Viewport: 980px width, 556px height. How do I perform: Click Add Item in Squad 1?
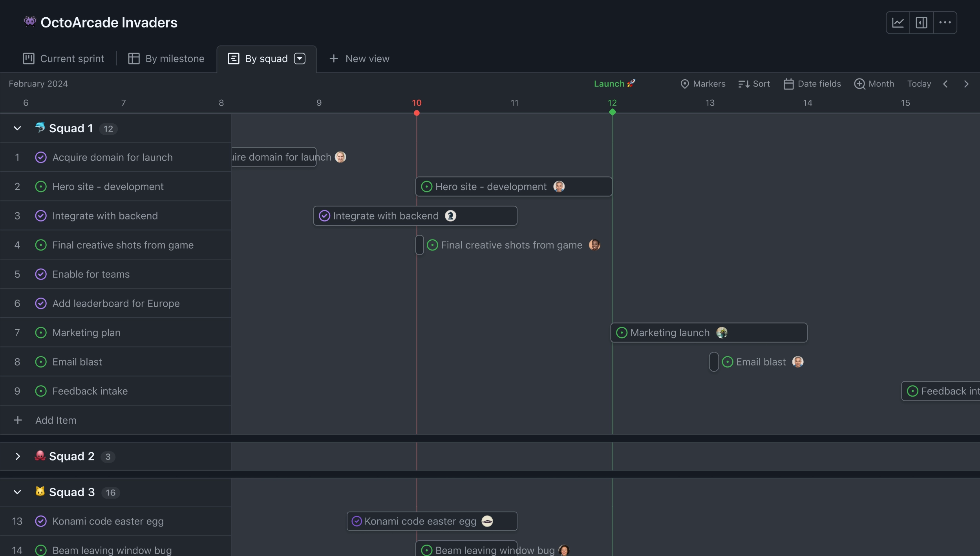click(56, 421)
